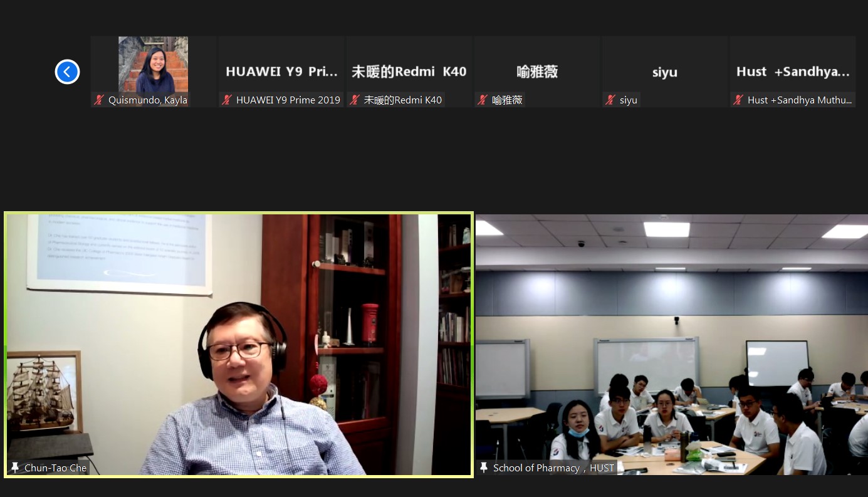
Task: Click muted microphone icon beside Quismundo, Kayla
Action: (x=99, y=100)
